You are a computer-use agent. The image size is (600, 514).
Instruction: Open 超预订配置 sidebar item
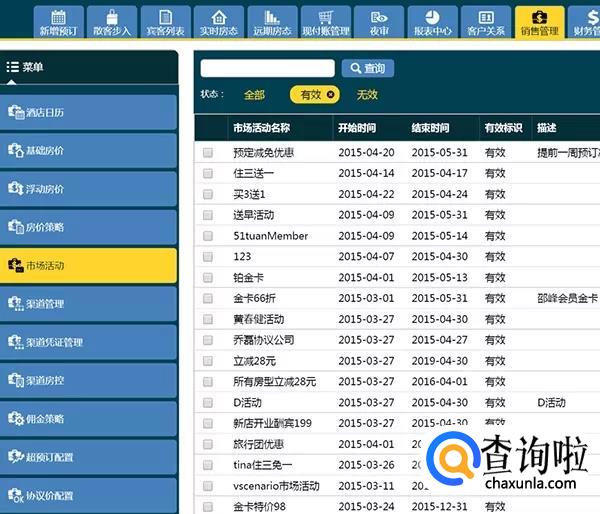pyautogui.click(x=88, y=457)
